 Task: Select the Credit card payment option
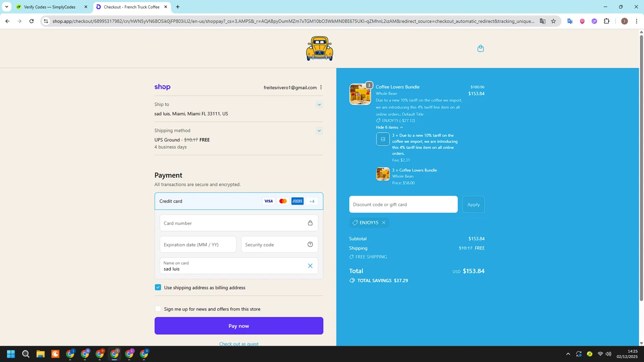click(239, 201)
